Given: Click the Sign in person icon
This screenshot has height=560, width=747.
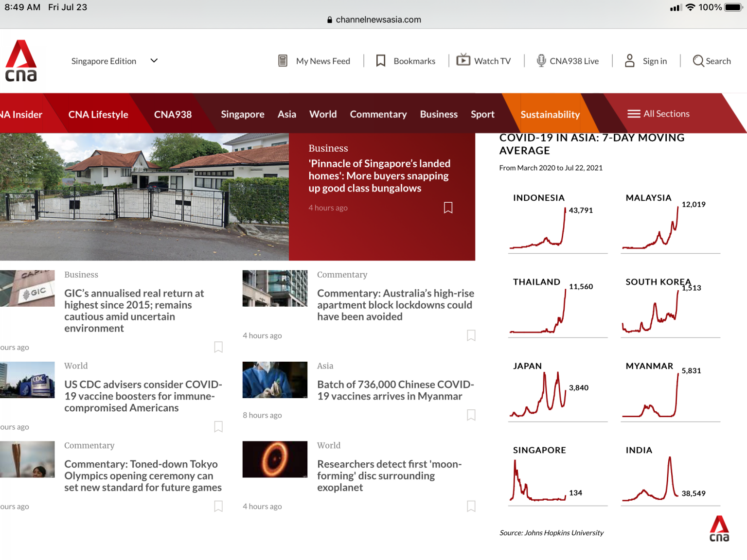Looking at the screenshot, I should pos(630,60).
